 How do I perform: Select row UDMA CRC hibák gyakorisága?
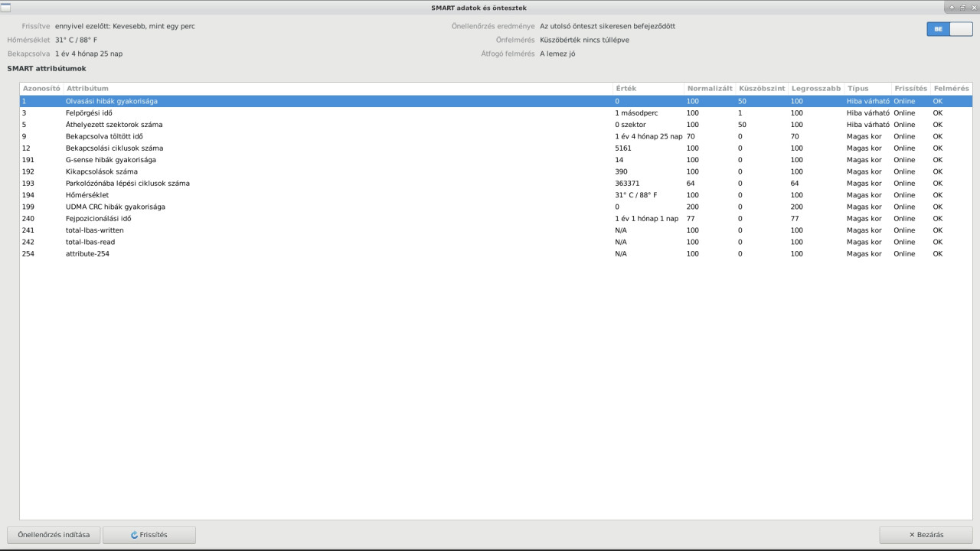point(496,207)
